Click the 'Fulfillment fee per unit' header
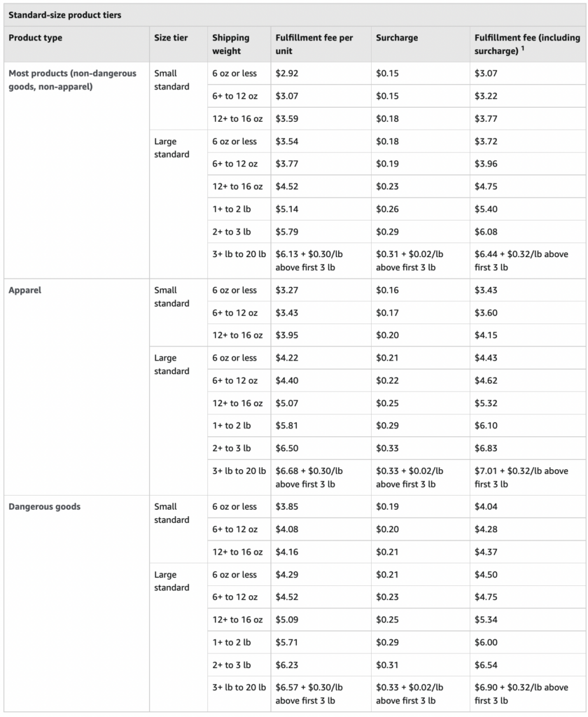This screenshot has width=588, height=717. click(x=314, y=44)
